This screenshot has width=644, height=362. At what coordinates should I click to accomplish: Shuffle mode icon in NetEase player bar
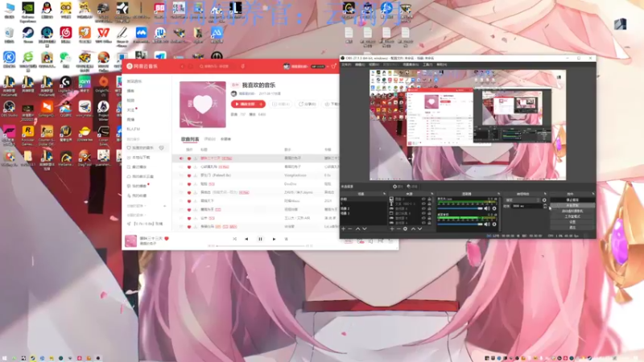pos(234,239)
